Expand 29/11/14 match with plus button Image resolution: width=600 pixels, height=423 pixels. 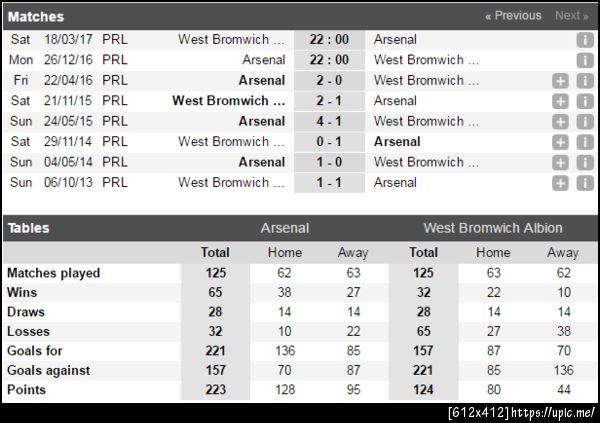(x=560, y=142)
